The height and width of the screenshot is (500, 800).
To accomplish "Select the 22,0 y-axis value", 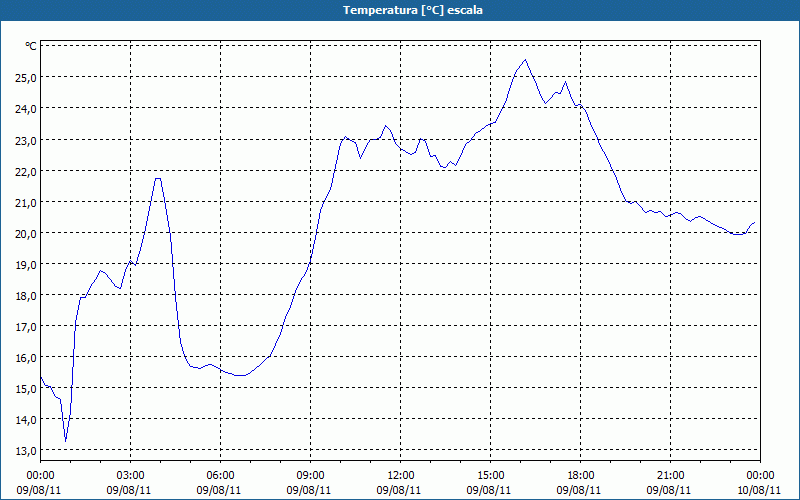I will pyautogui.click(x=26, y=171).
